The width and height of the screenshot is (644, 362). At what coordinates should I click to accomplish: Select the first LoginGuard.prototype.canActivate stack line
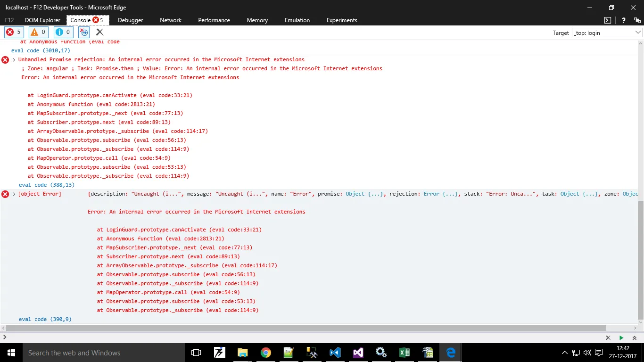110,95
